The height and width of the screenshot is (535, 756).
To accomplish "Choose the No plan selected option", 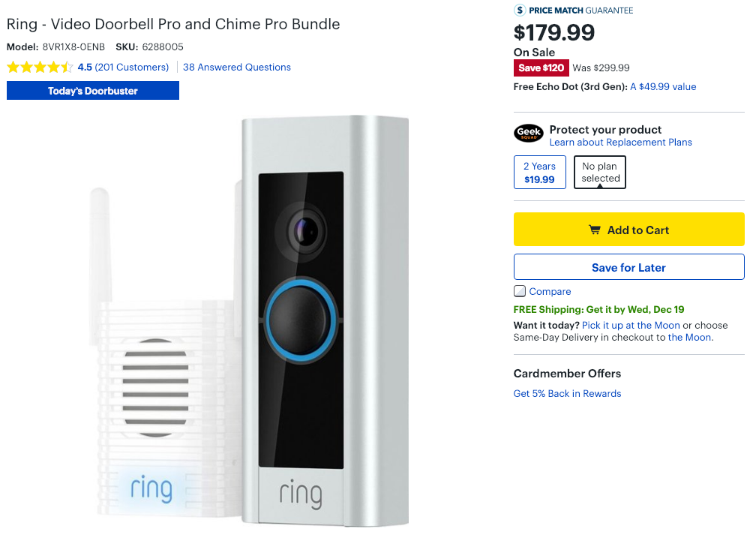I will tap(599, 172).
